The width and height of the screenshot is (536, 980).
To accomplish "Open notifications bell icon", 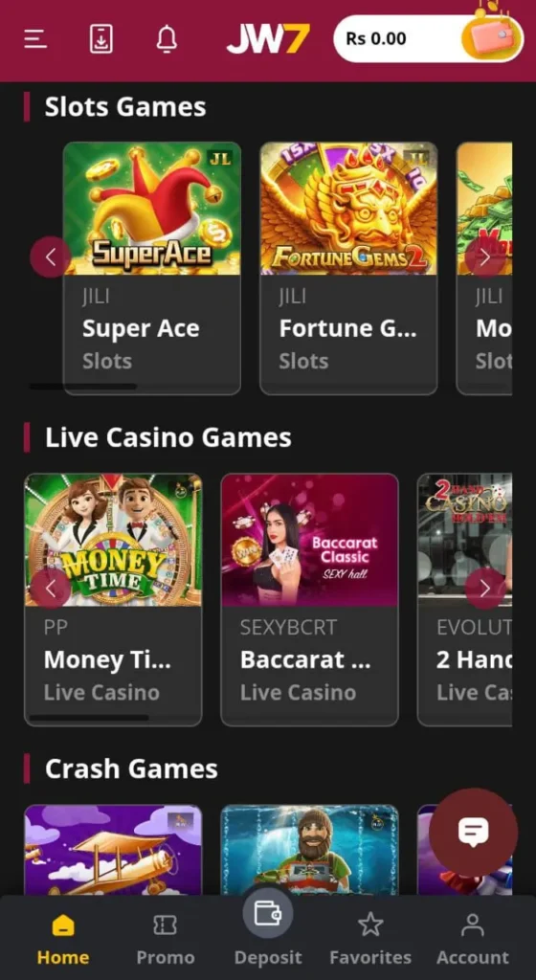I will (x=167, y=38).
